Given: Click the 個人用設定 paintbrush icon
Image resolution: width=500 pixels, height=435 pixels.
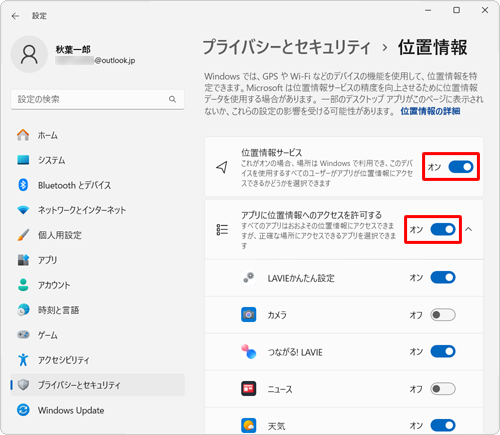Looking at the screenshot, I should [x=23, y=235].
